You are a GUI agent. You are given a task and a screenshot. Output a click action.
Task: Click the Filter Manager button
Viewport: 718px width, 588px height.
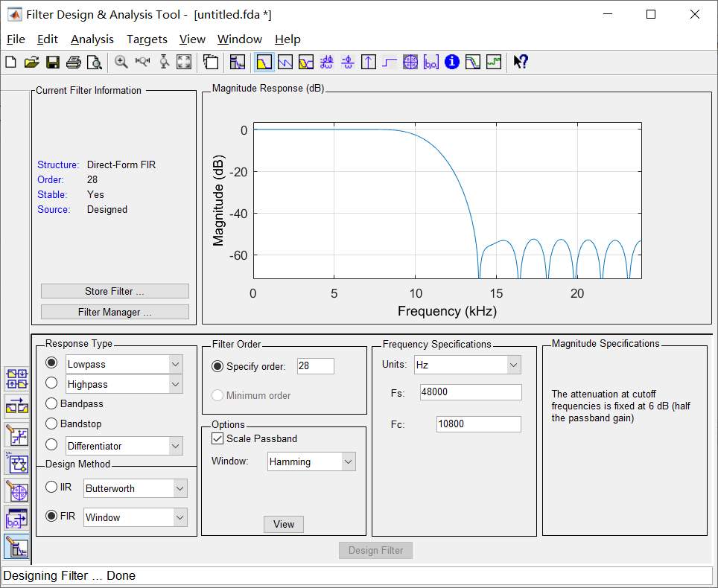point(115,312)
